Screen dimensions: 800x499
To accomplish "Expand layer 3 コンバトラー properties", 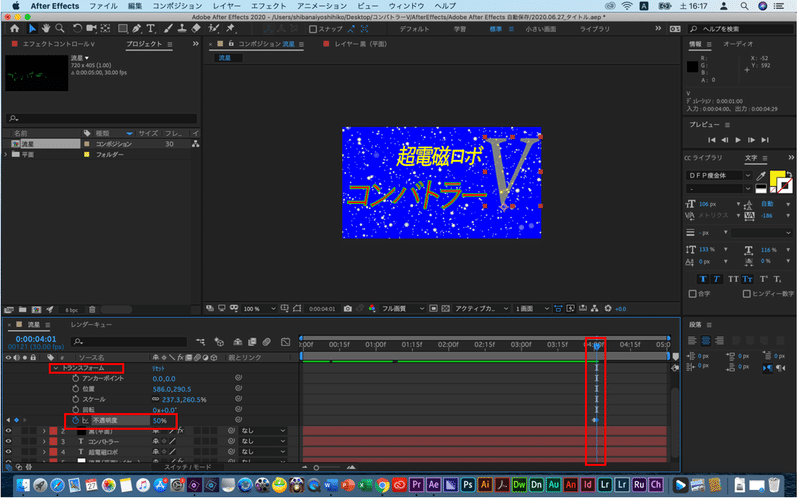I will click(x=44, y=442).
